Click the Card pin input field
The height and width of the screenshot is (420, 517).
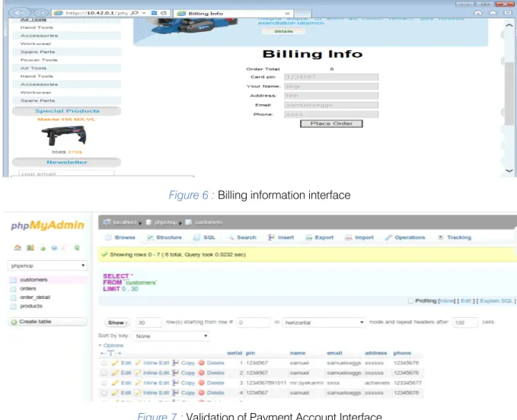coord(331,77)
